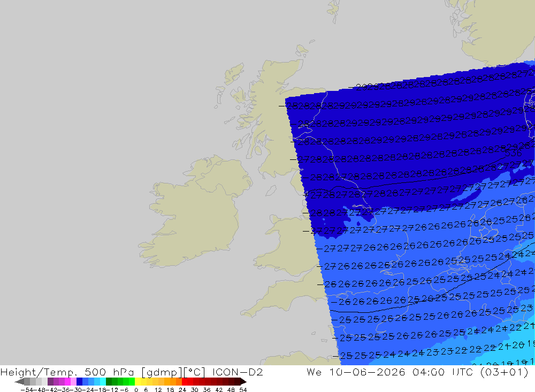This screenshot has width=535, height=392.
Task: Pick the dark green swatch near -12
Action: pos(109,381)
